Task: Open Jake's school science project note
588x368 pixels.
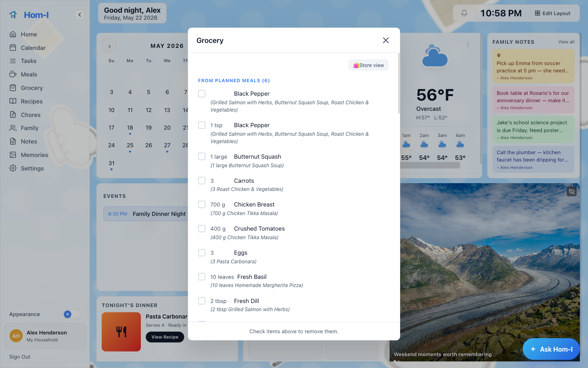Action: coord(533,130)
